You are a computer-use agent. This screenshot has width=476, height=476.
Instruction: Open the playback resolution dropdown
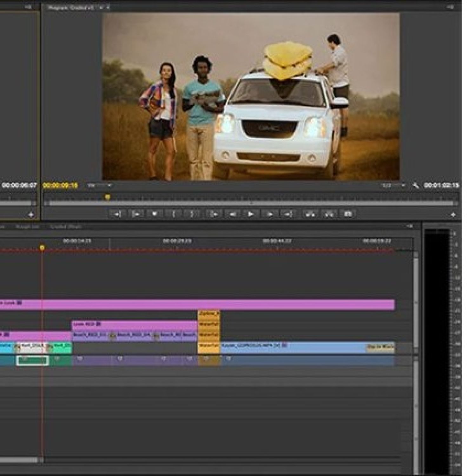(393, 185)
